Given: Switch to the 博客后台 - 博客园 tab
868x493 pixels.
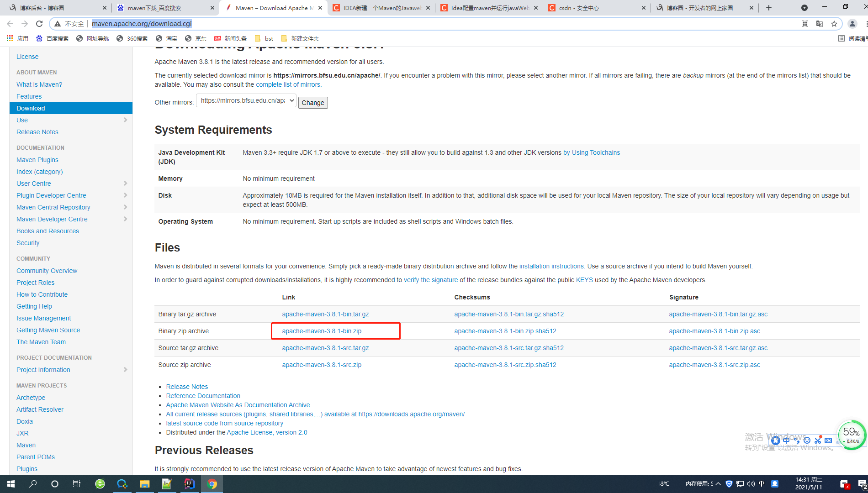Looking at the screenshot, I should 57,8.
